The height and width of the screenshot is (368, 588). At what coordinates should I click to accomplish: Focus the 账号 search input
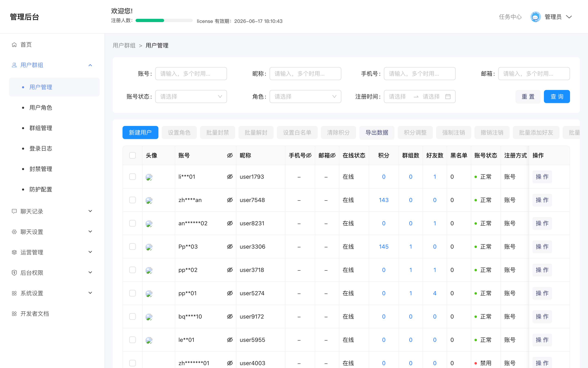[x=191, y=74]
